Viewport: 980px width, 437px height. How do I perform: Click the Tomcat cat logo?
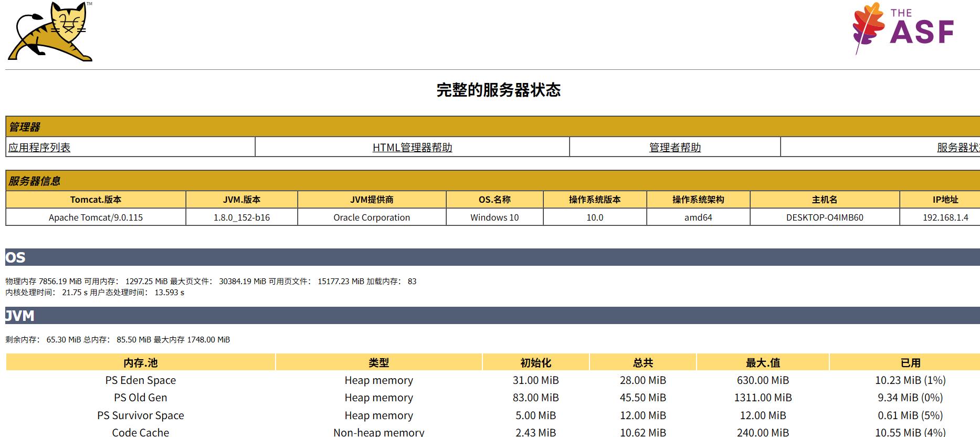point(50,32)
